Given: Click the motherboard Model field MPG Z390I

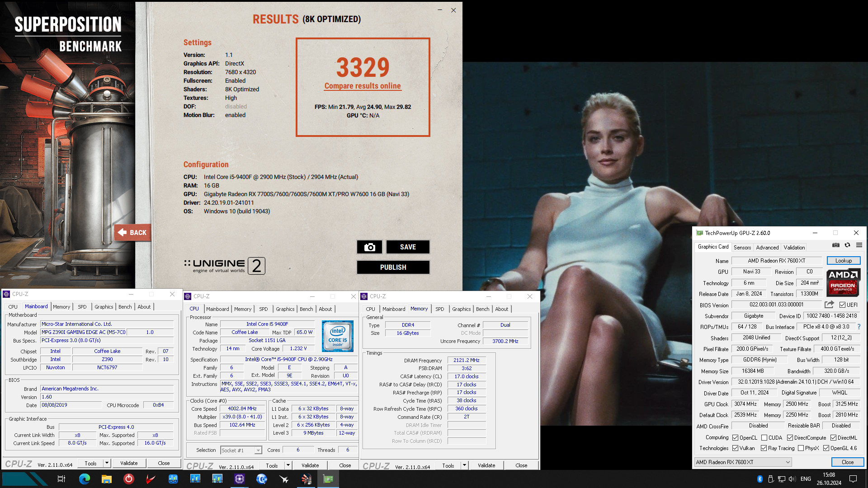Looking at the screenshot, I should pyautogui.click(x=84, y=332).
